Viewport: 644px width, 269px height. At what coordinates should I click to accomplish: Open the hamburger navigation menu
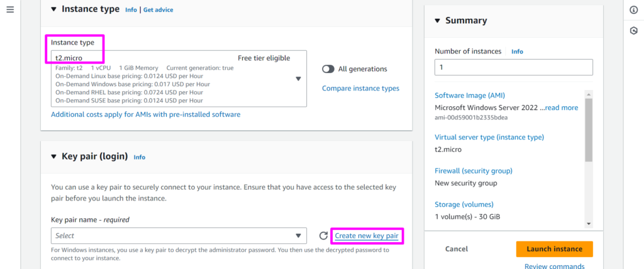click(10, 10)
